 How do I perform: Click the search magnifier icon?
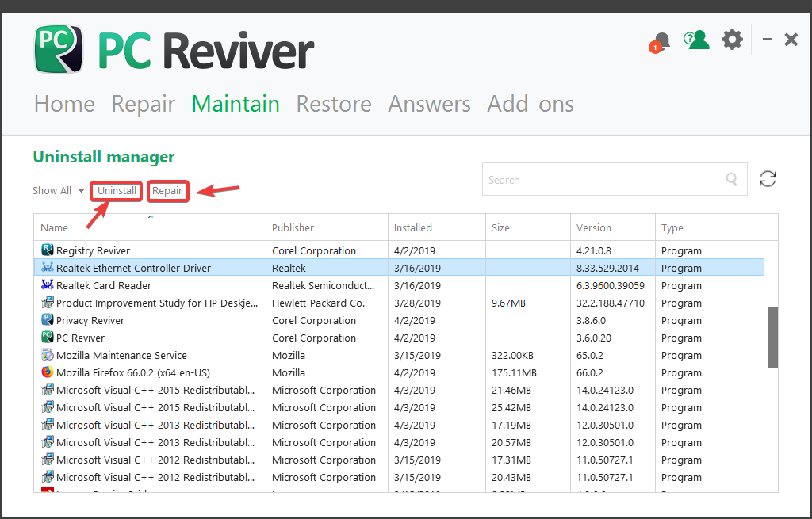pos(732,179)
